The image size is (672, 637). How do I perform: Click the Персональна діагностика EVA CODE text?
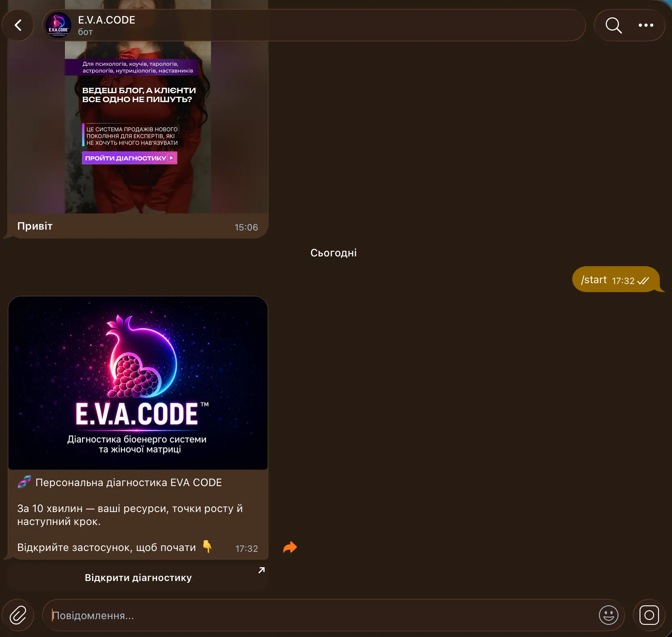point(129,482)
